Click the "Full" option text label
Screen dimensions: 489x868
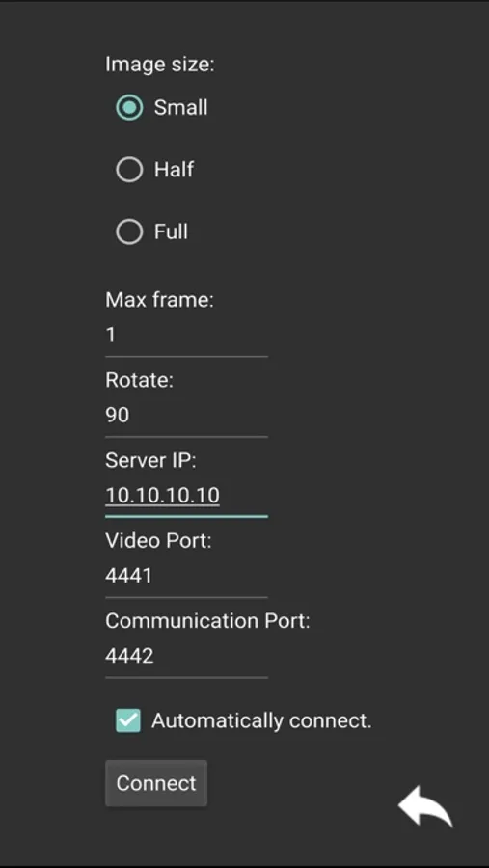point(171,231)
